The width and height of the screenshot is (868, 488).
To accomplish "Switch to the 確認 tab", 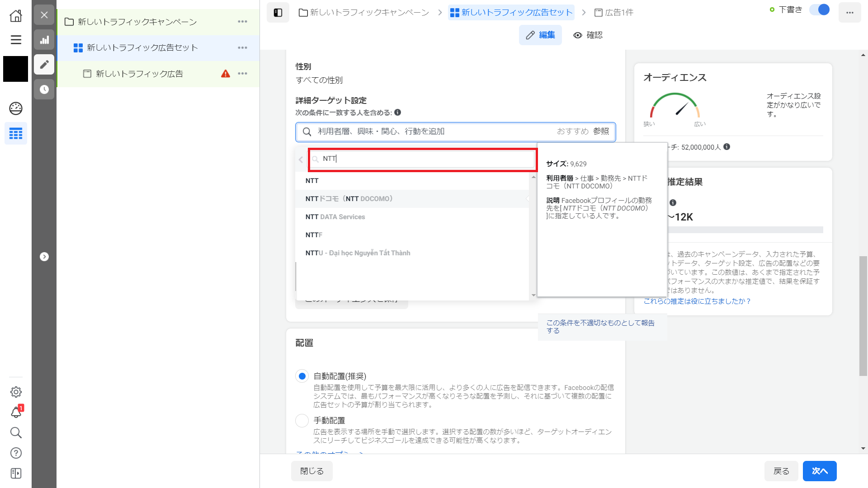I will click(588, 35).
